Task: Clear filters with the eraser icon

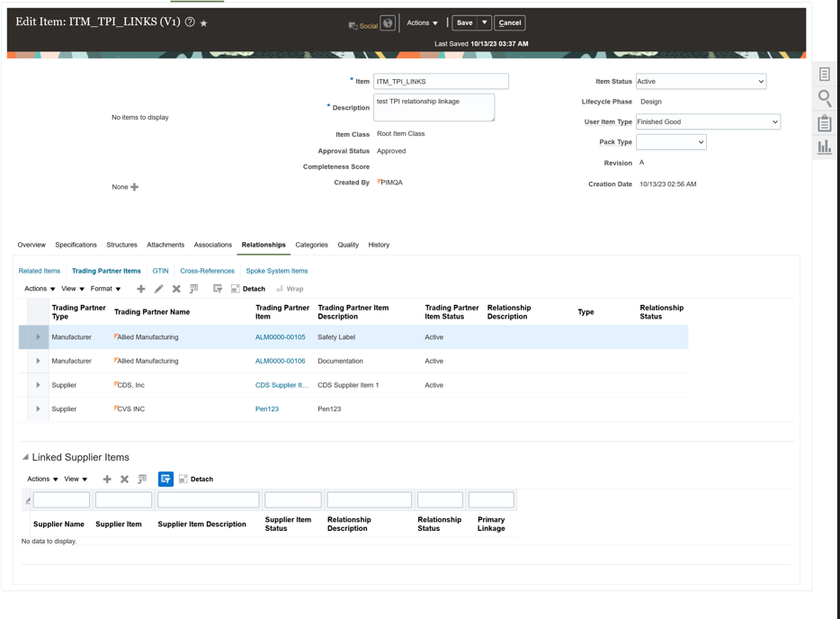Action: click(27, 500)
